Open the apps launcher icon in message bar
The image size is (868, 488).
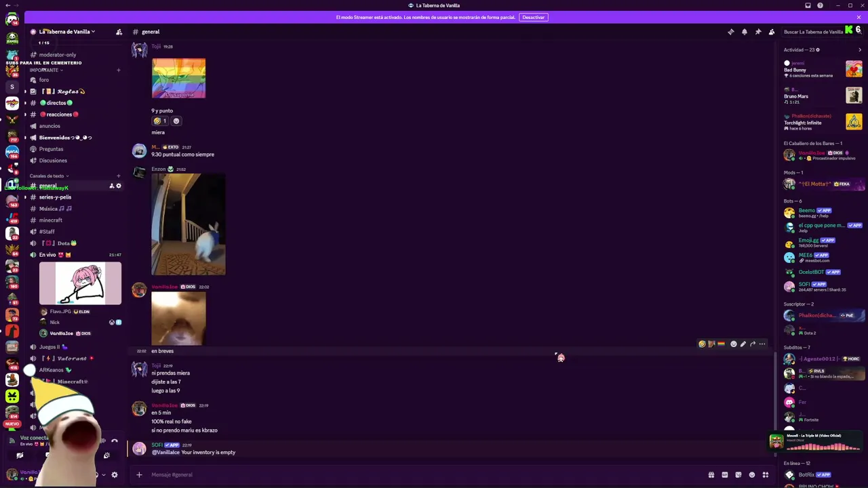766,474
